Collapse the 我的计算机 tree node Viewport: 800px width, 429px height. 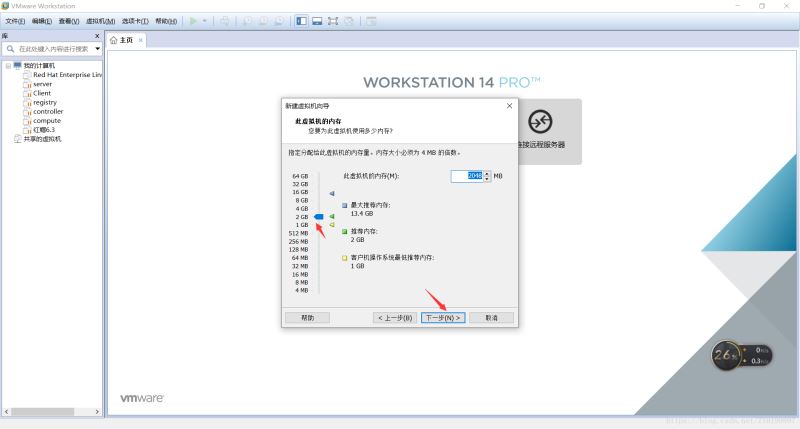click(x=8, y=66)
